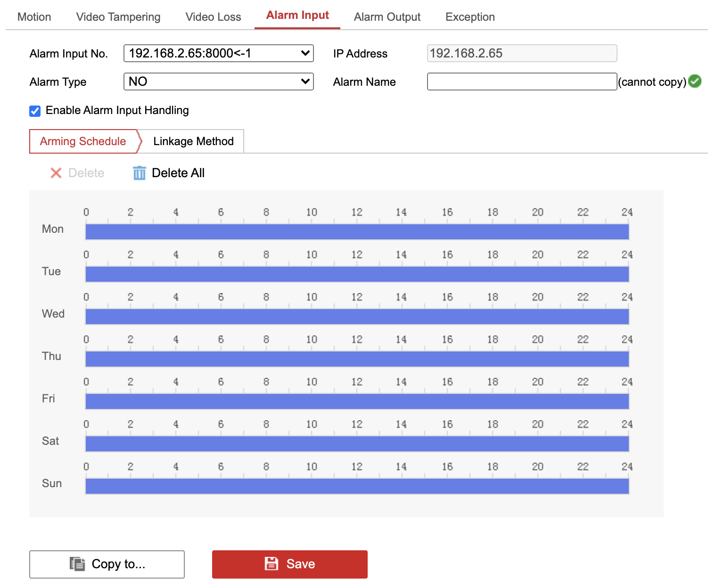Uncheck Enable Alarm Input Handling
Image resolution: width=708 pixels, height=588 pixels.
click(x=35, y=111)
